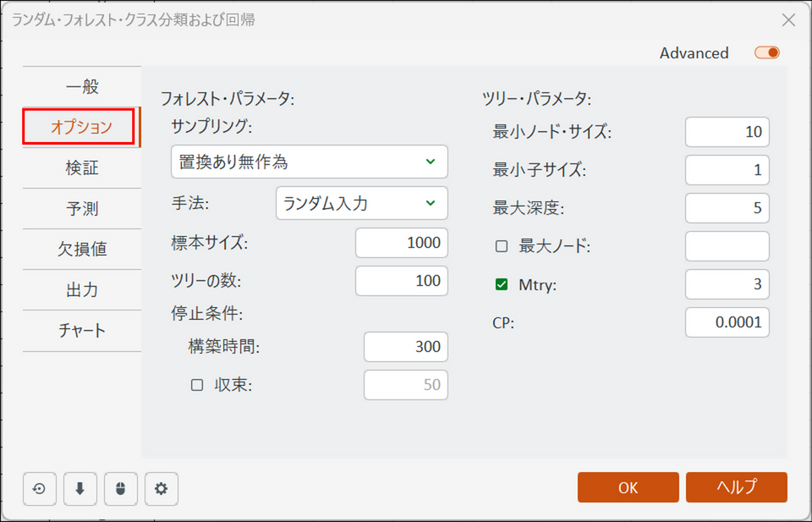
Task: Open the 検証 tab
Action: click(x=82, y=168)
